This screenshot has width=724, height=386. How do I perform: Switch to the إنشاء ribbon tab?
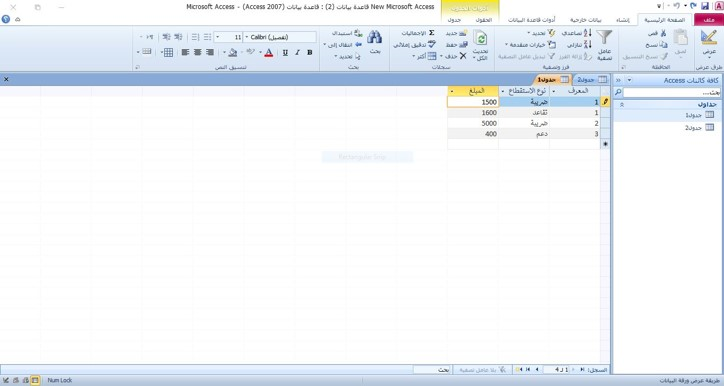(622, 20)
